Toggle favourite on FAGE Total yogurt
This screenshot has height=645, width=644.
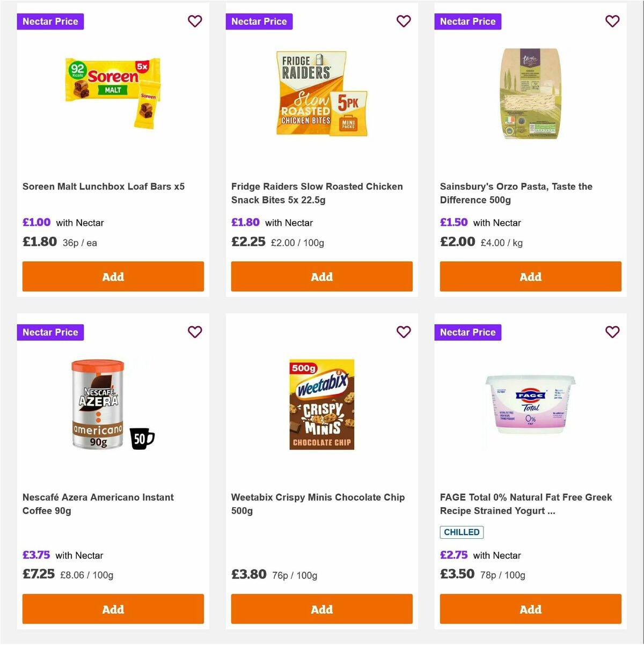click(x=612, y=332)
